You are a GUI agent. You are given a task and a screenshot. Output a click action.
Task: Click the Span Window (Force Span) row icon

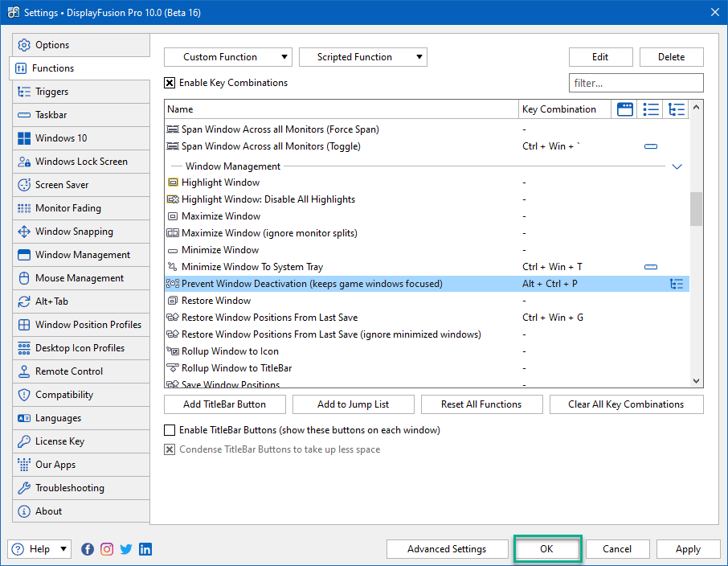pyautogui.click(x=173, y=129)
